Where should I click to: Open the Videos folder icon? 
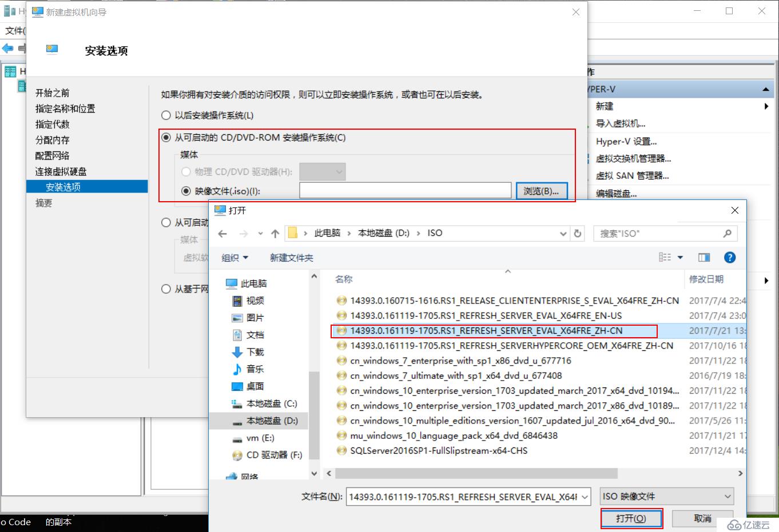click(x=237, y=301)
